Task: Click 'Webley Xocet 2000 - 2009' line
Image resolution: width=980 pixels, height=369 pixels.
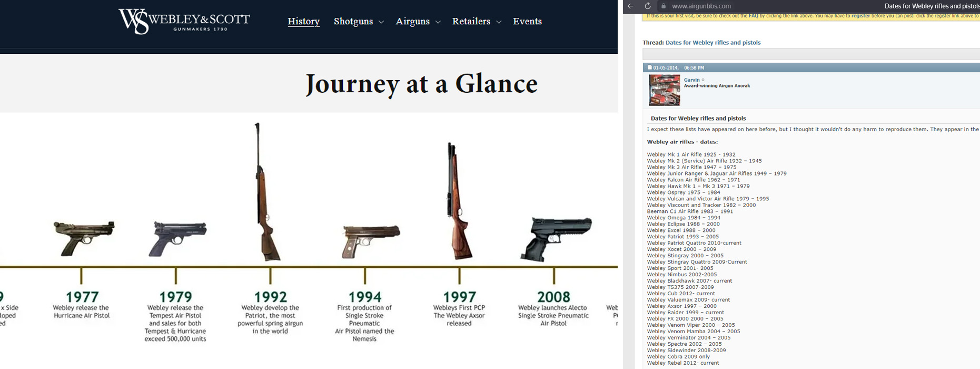Action: [x=682, y=249]
